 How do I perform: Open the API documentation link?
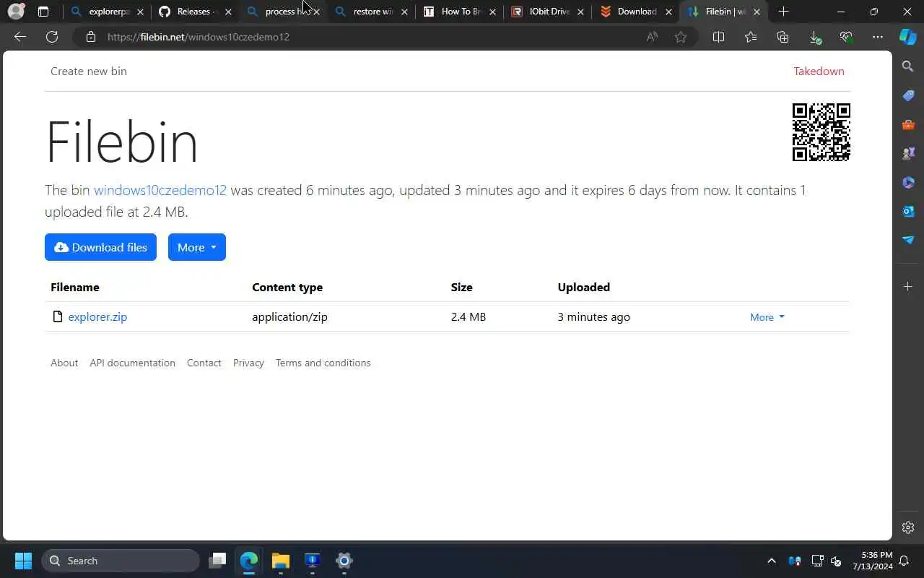[x=132, y=363]
